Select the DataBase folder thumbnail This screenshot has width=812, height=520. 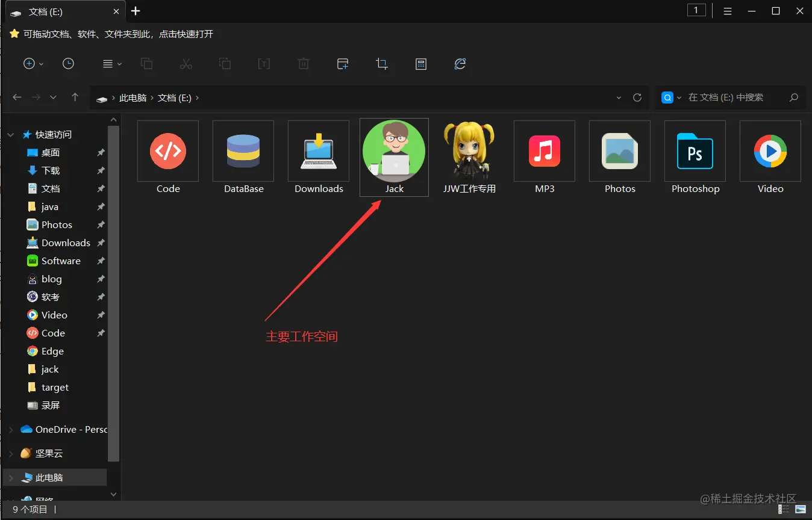tap(243, 151)
